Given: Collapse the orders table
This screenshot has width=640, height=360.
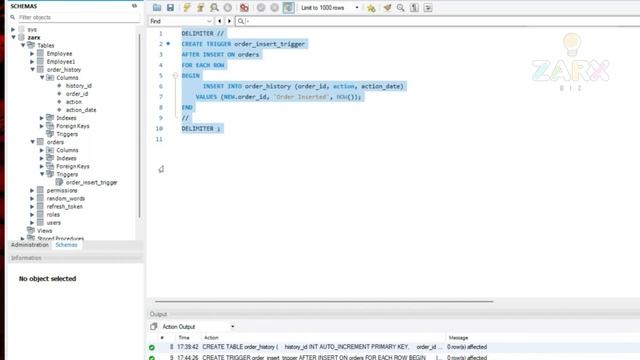Looking at the screenshot, I should 32,142.
